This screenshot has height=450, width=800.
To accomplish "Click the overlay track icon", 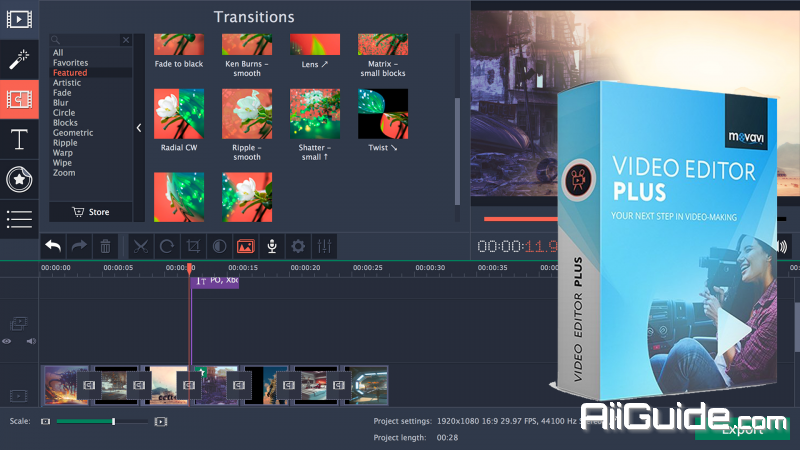I will click(18, 323).
